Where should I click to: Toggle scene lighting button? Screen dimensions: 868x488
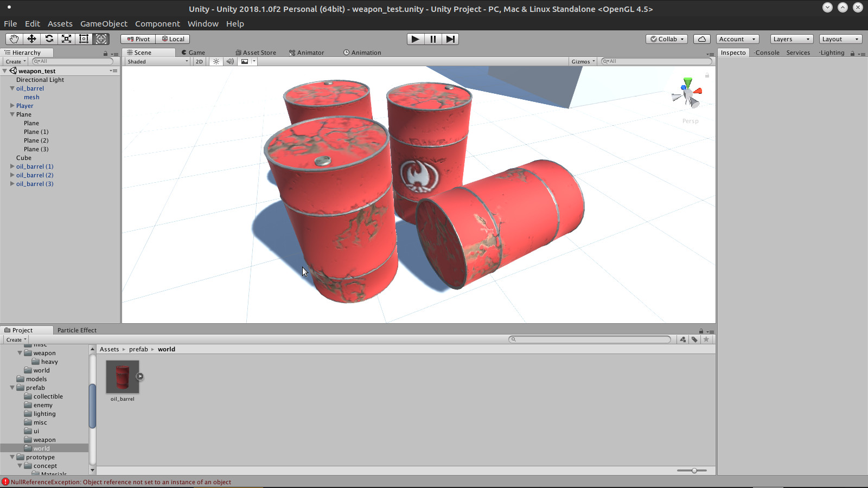[216, 62]
